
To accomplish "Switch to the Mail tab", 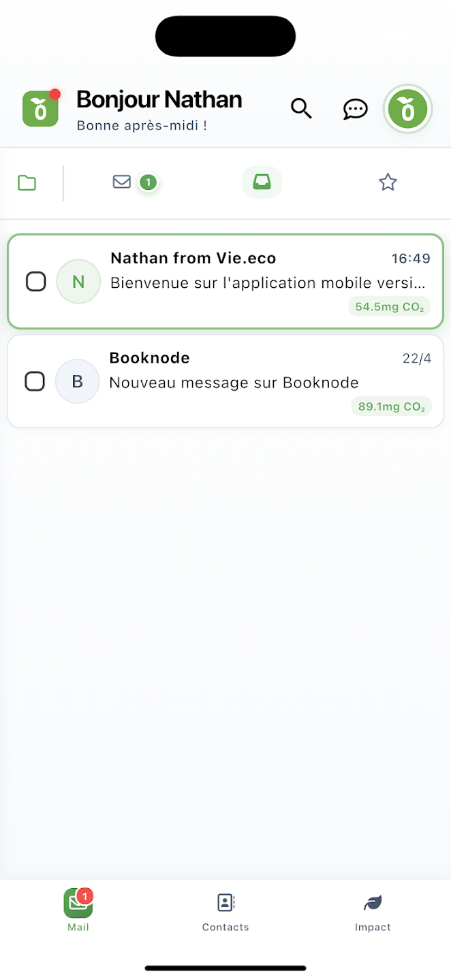I will coord(78,912).
